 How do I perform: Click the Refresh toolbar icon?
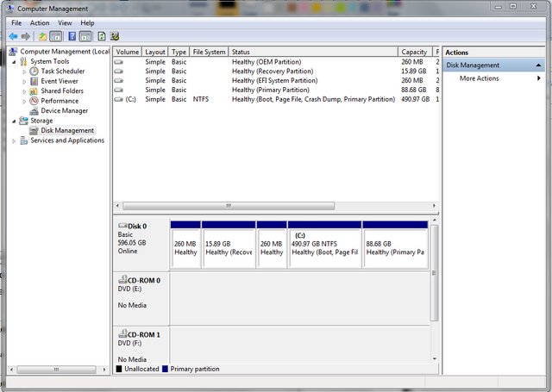102,36
